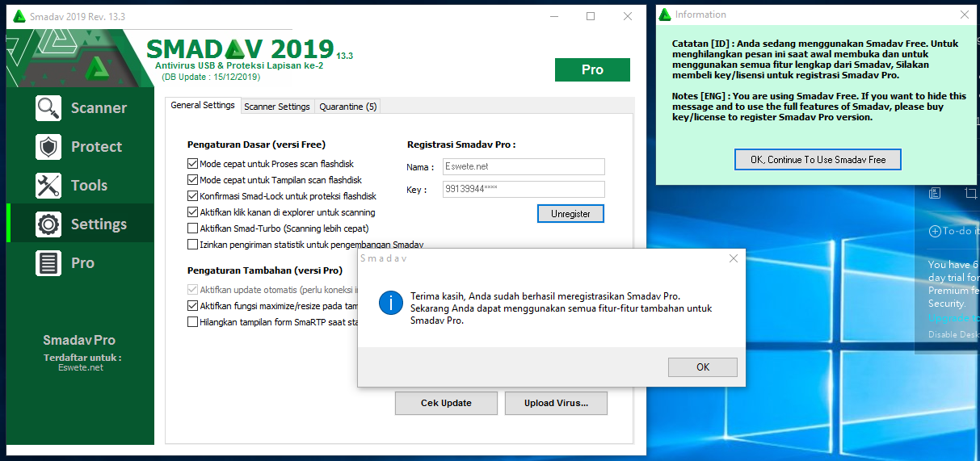Screen dimensions: 980x461
Task: Click the notes icon in desktop widget
Action: (935, 193)
